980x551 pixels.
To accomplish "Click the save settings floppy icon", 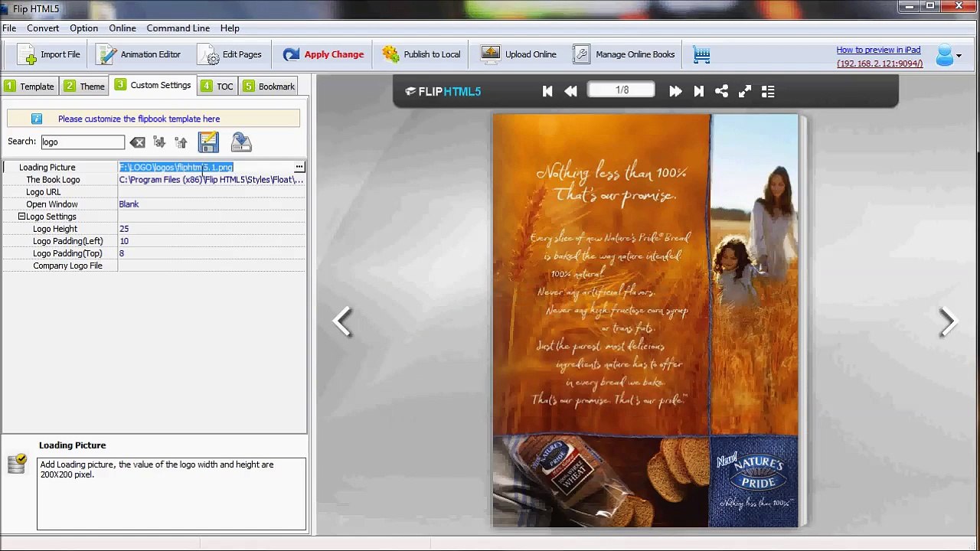I will 208,142.
